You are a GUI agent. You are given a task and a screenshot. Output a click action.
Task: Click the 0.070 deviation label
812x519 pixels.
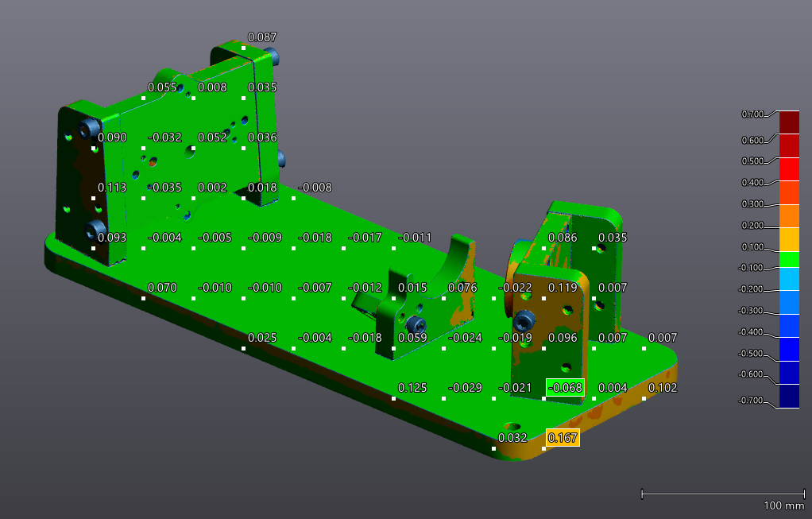(x=162, y=288)
